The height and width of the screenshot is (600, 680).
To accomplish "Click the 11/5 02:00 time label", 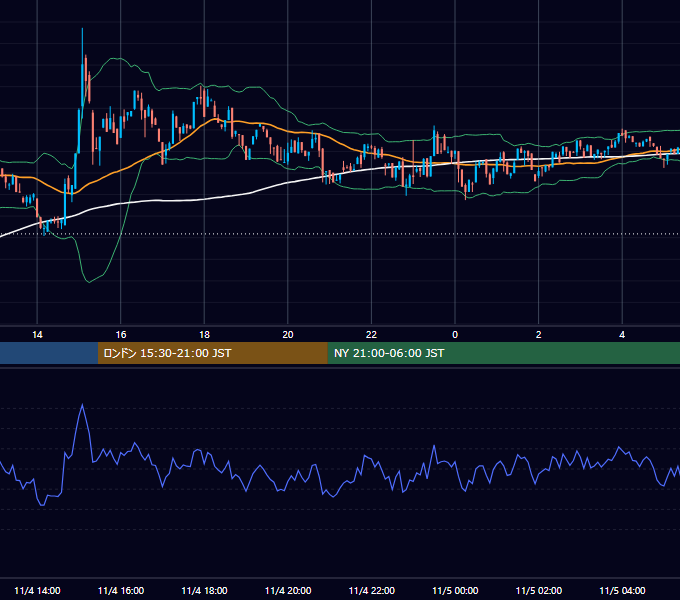I will pyautogui.click(x=539, y=590).
